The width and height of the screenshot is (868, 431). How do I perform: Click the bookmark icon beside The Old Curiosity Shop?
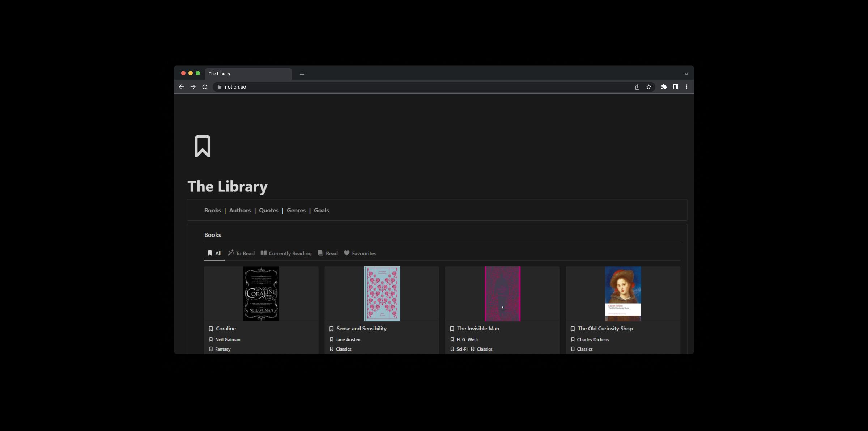(573, 329)
